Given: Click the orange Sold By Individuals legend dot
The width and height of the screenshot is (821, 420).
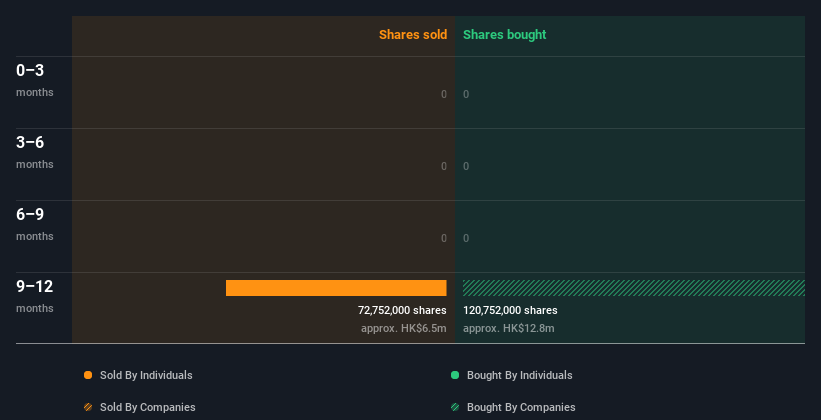Looking at the screenshot, I should 88,375.
